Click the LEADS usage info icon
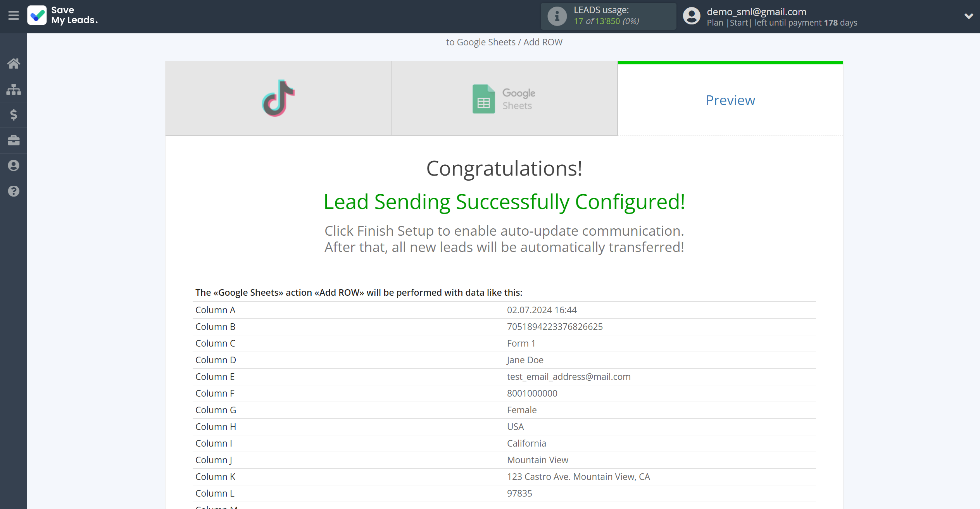The width and height of the screenshot is (980, 509). click(x=557, y=16)
